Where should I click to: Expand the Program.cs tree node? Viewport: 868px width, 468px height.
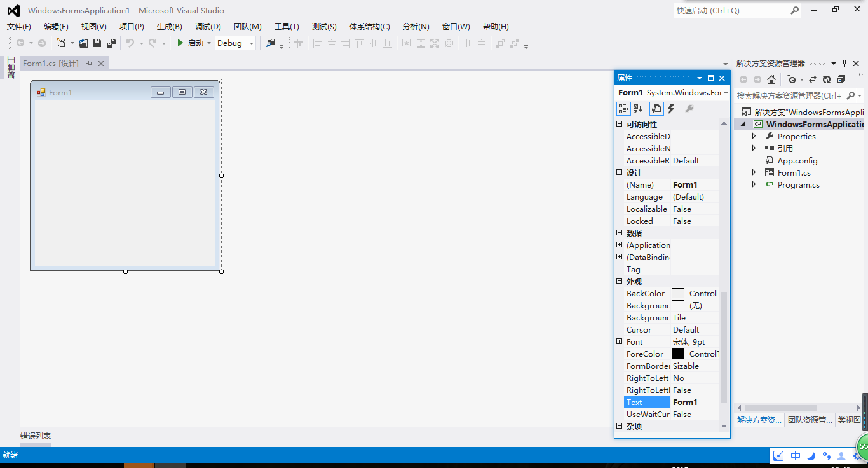click(x=754, y=184)
